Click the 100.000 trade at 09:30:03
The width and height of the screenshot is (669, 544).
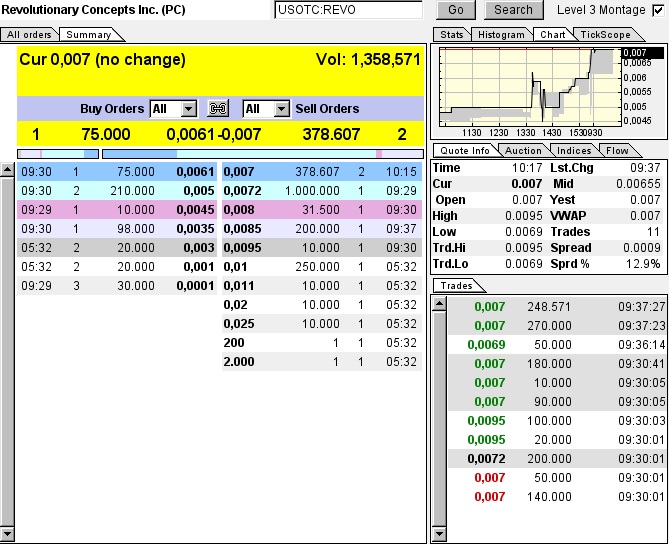557,420
